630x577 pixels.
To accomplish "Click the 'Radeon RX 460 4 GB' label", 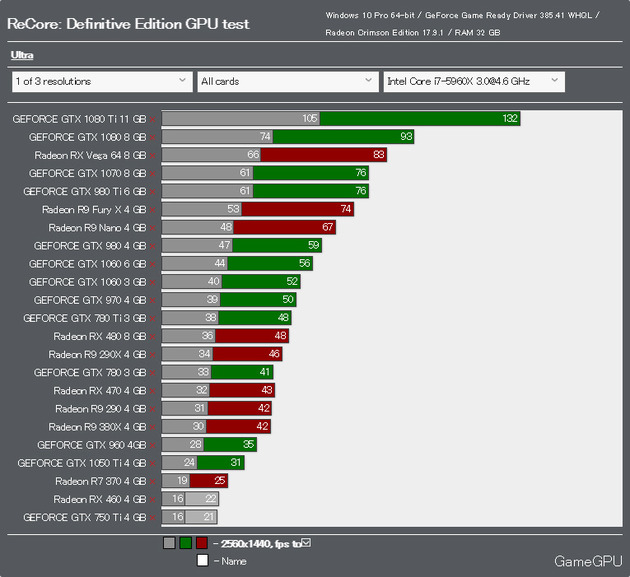I will pos(100,499).
